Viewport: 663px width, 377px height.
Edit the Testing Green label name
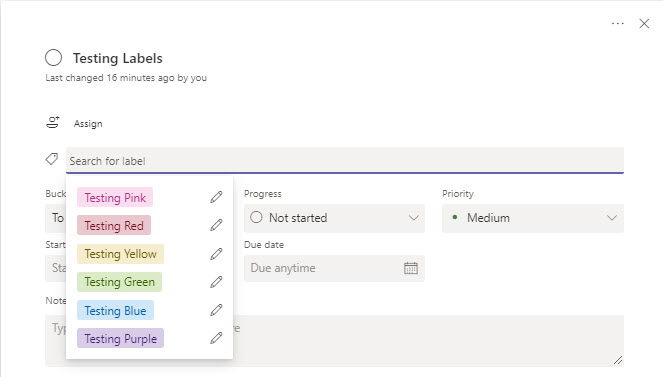coord(216,281)
